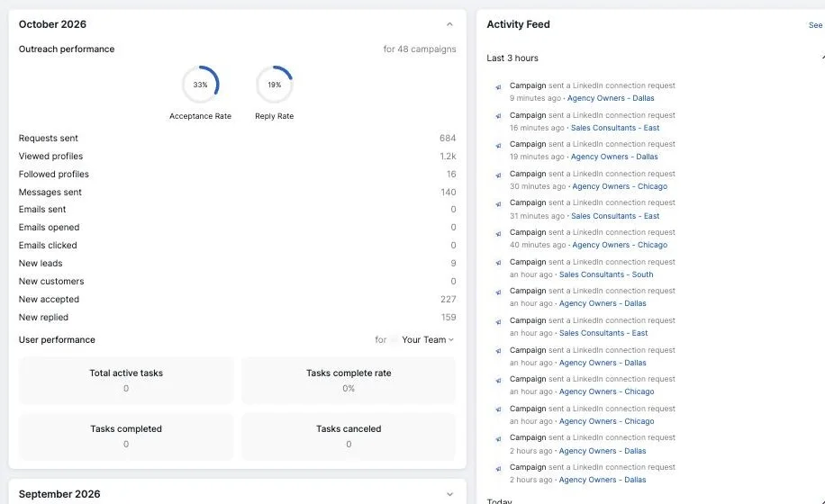Click the User performance heading
This screenshot has height=504, width=825.
57,340
